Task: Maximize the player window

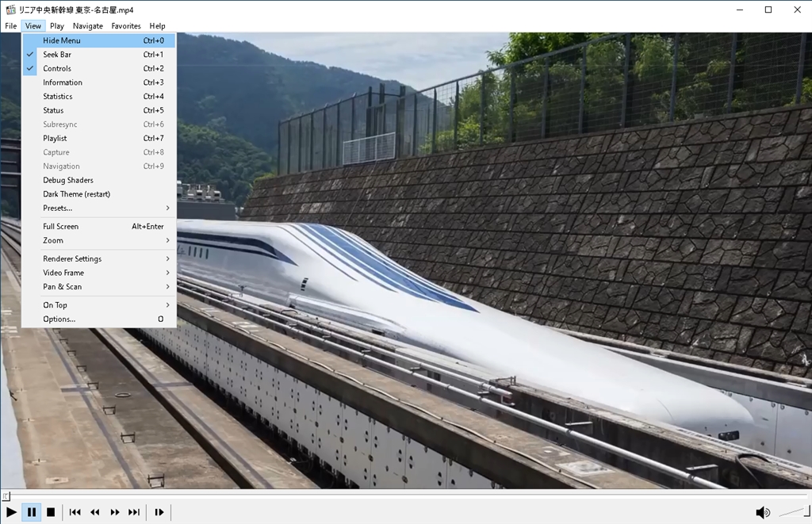Action: pos(768,10)
